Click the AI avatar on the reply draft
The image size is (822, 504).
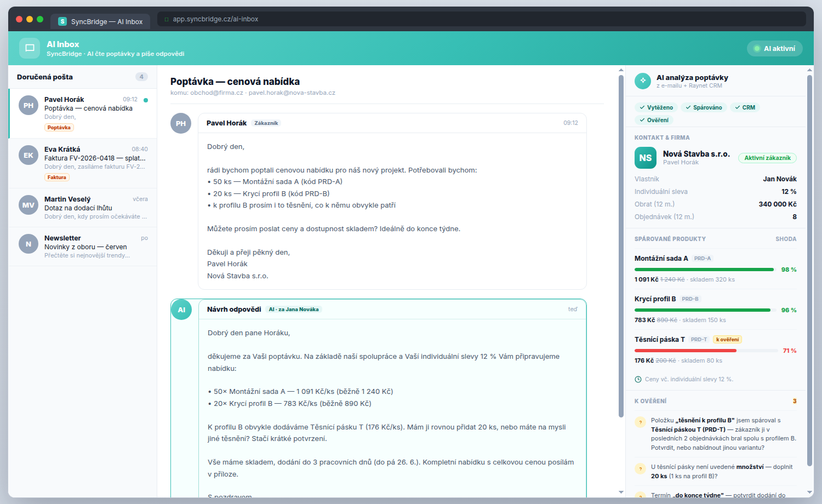(x=181, y=310)
